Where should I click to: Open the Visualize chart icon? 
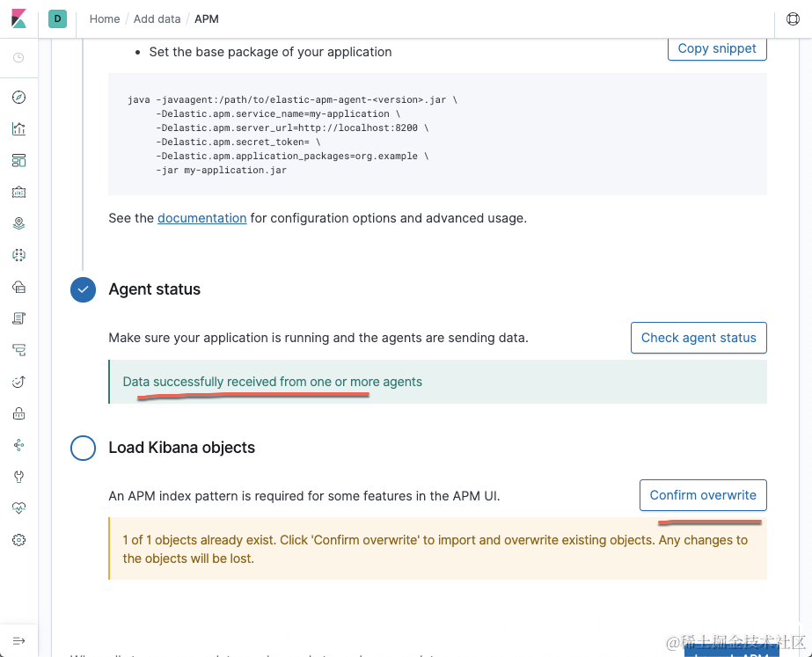click(x=19, y=129)
